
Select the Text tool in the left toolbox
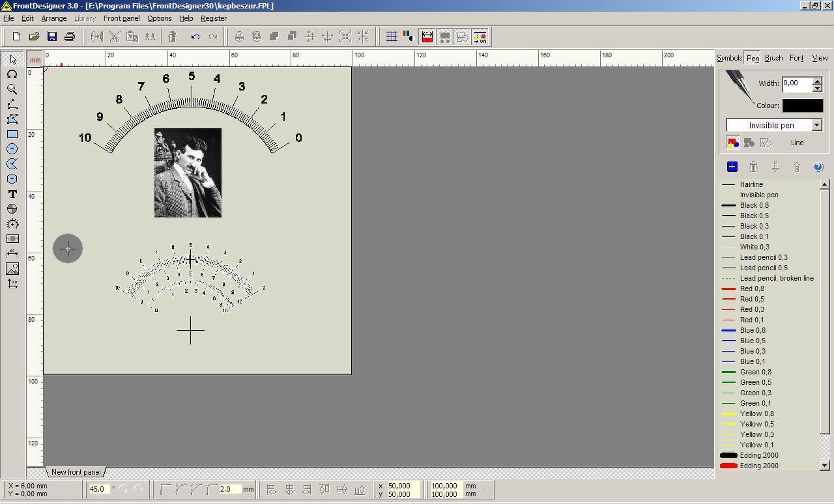click(12, 194)
